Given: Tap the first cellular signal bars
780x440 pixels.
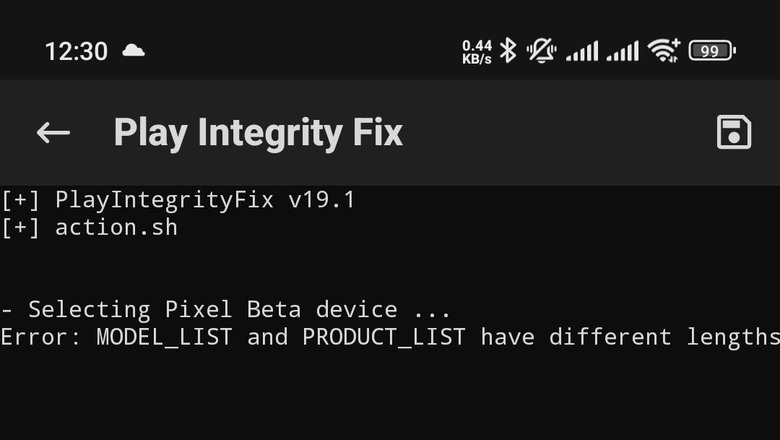Looking at the screenshot, I should 582,52.
